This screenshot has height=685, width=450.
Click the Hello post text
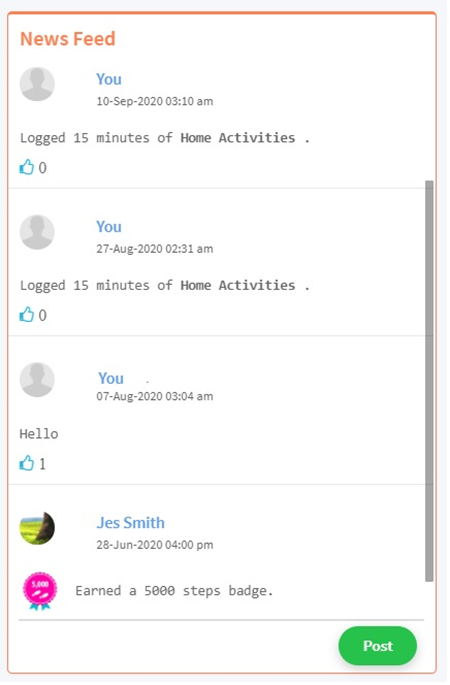[39, 435]
